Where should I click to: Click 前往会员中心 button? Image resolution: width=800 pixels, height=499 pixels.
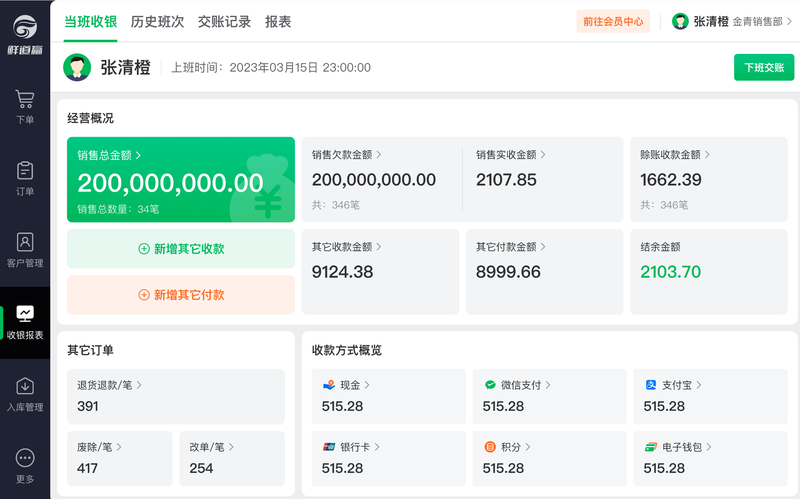tap(613, 21)
